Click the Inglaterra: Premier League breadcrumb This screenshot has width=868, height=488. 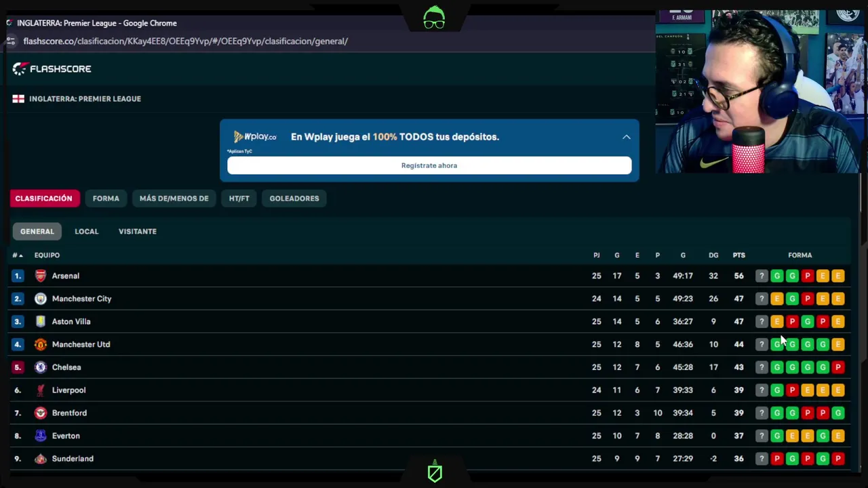pyautogui.click(x=85, y=99)
